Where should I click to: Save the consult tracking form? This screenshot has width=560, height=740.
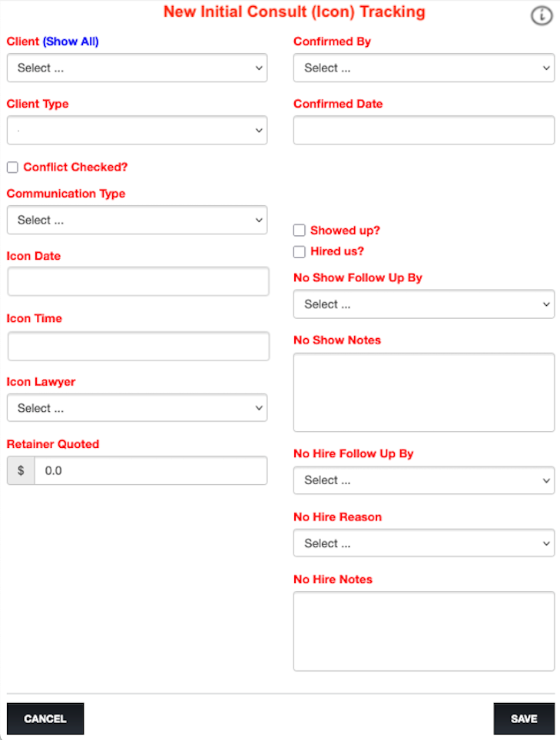coord(523,719)
